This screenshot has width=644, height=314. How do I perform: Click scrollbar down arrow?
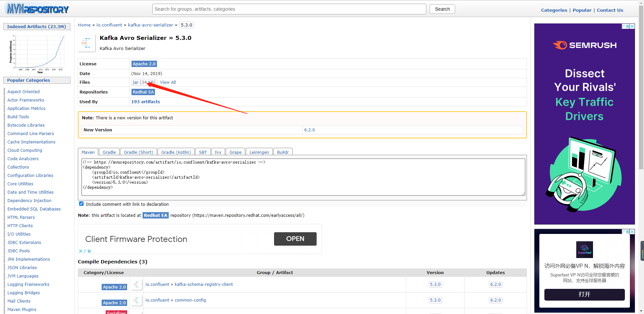(641, 311)
